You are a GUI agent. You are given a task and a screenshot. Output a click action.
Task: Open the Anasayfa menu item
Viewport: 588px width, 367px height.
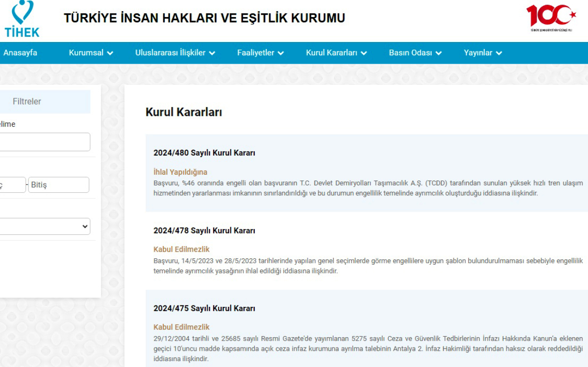(20, 53)
